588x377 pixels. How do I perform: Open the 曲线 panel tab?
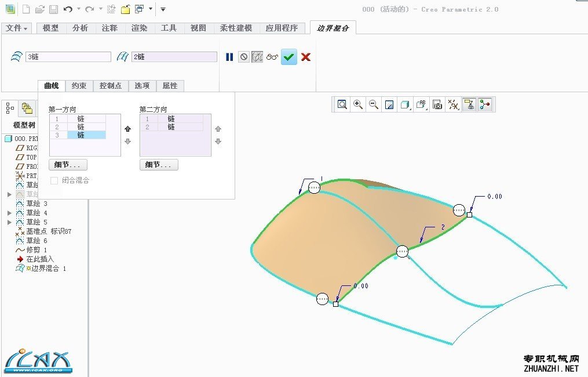tap(52, 86)
